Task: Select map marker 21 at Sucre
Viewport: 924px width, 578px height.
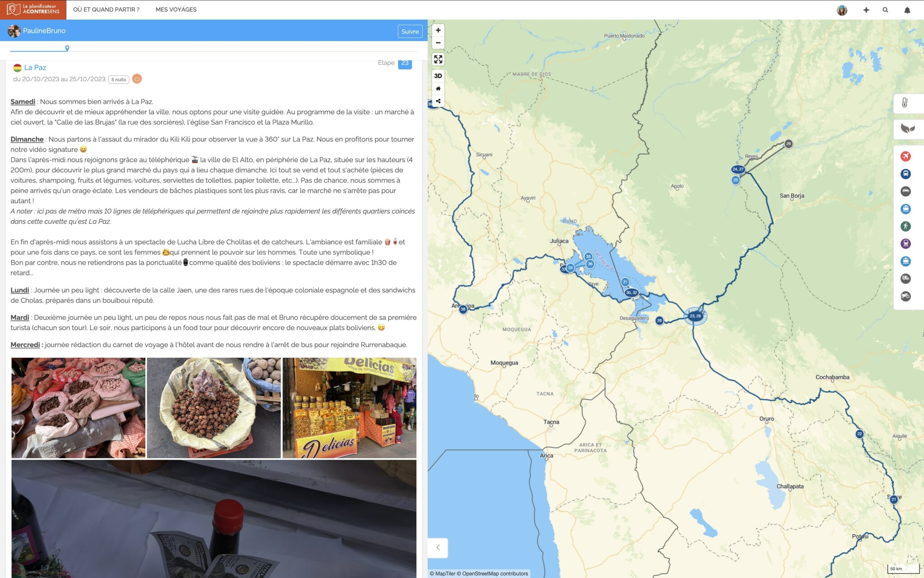Action: (x=893, y=499)
